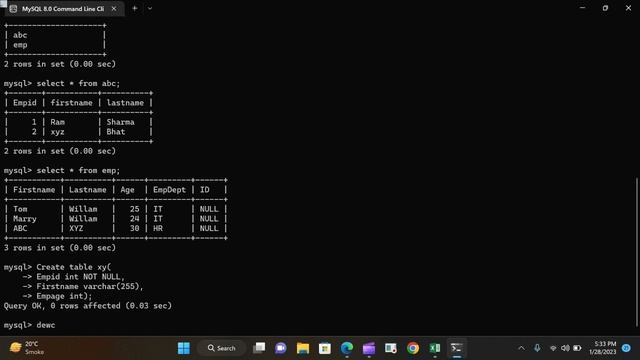This screenshot has width=640, height=360.
Task: Click the taskbar Search box
Action: [x=222, y=348]
